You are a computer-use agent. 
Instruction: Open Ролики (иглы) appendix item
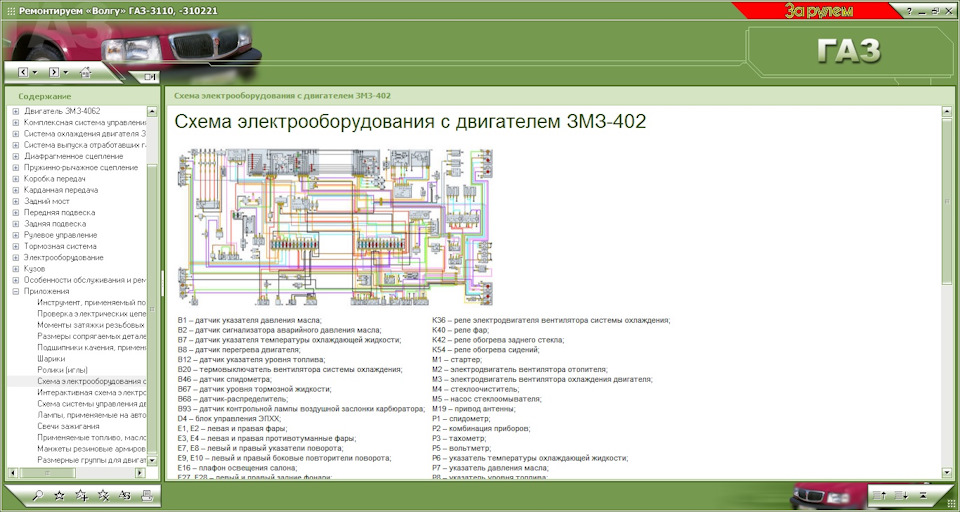coord(62,370)
